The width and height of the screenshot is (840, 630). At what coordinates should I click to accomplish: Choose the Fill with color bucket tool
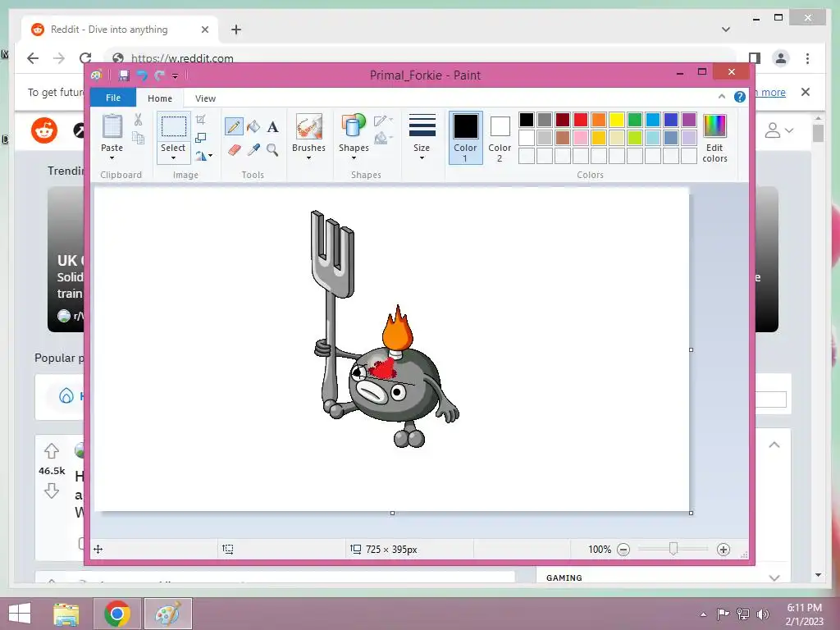tap(253, 126)
